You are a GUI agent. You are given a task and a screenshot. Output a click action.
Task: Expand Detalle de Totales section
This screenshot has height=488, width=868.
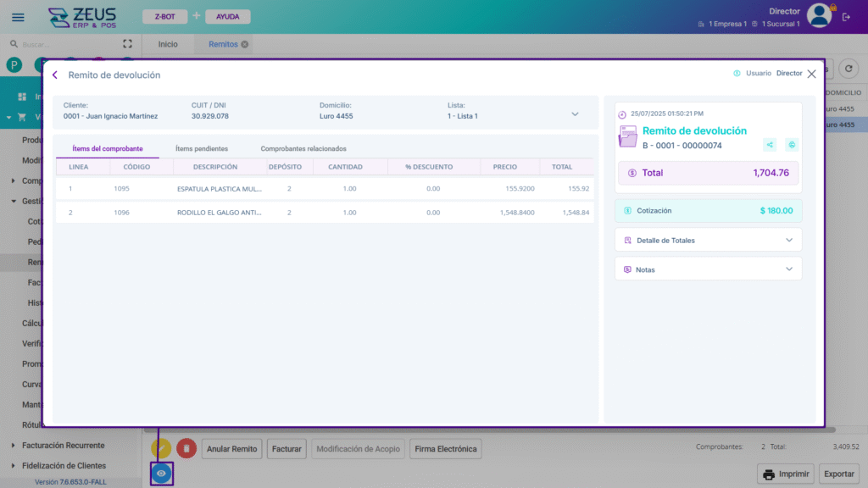click(708, 240)
